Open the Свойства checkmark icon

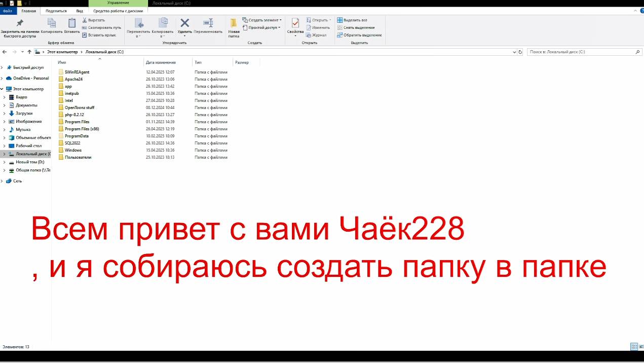click(295, 23)
